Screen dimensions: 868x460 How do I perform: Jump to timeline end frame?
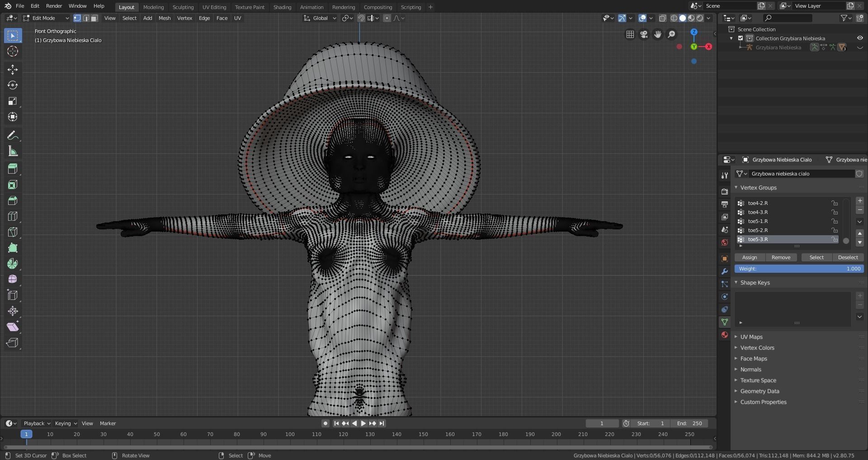point(382,423)
